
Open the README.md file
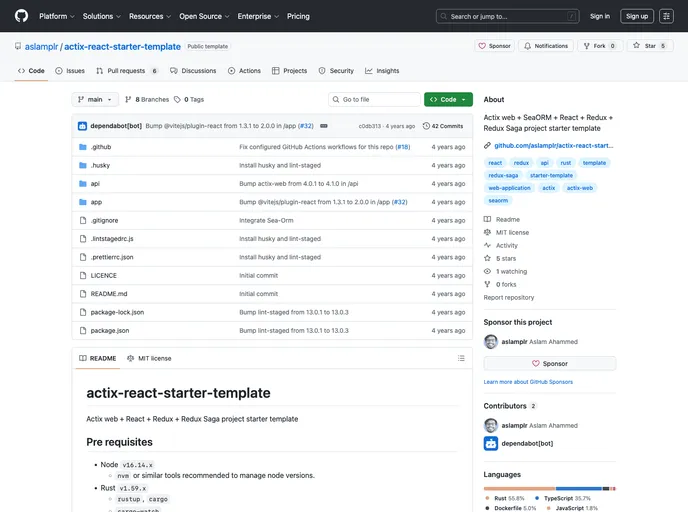[109, 294]
